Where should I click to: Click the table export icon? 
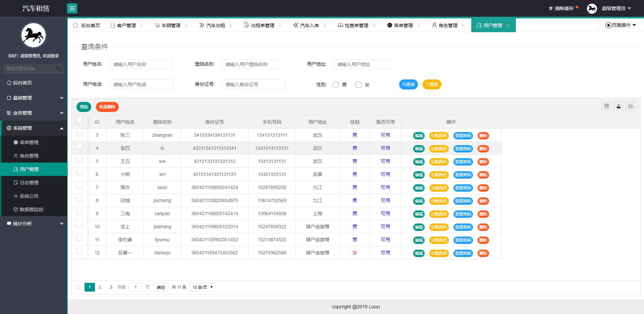618,106
